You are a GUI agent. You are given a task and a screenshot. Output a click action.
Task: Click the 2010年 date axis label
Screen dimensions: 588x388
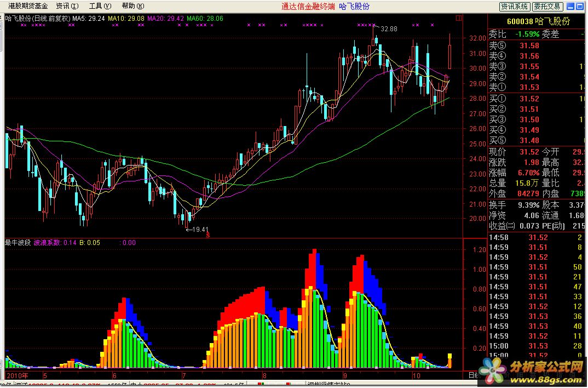pyautogui.click(x=18, y=375)
